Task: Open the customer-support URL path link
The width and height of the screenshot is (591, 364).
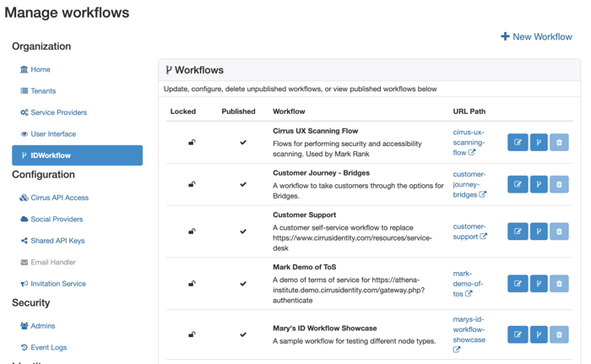Action: pyautogui.click(x=469, y=231)
